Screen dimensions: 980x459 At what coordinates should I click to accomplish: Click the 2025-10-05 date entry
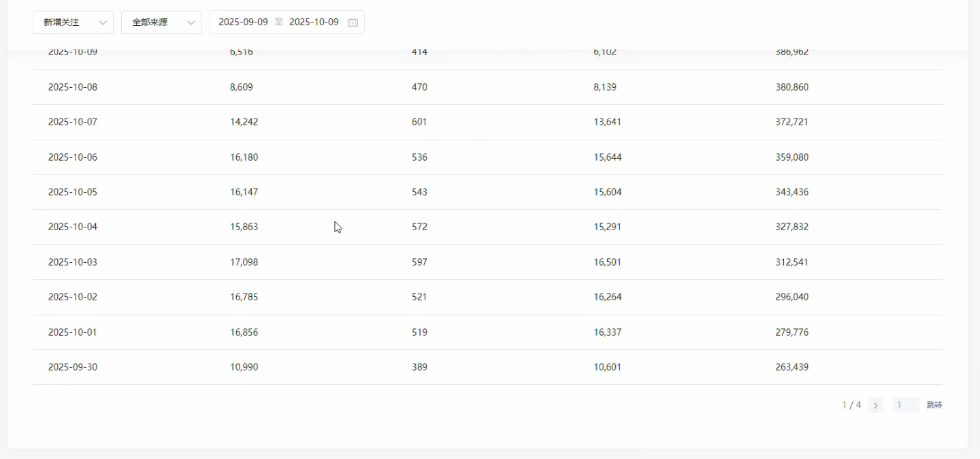pyautogui.click(x=73, y=192)
